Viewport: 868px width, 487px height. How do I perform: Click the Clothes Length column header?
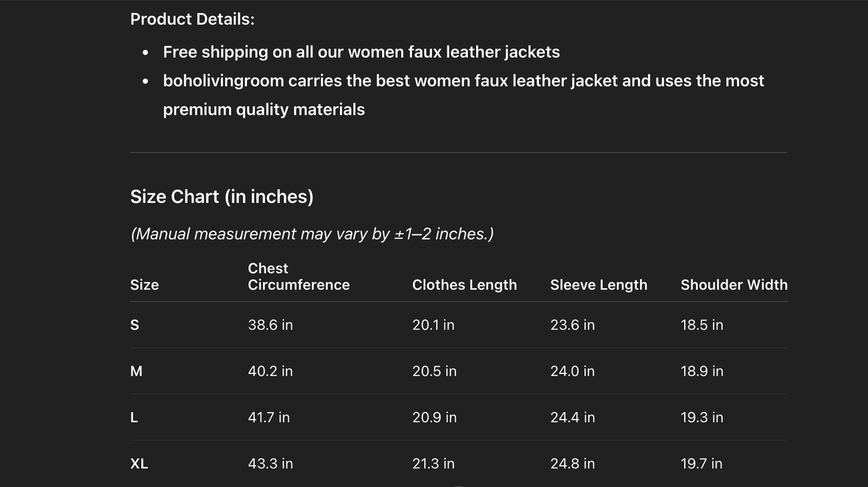point(464,285)
